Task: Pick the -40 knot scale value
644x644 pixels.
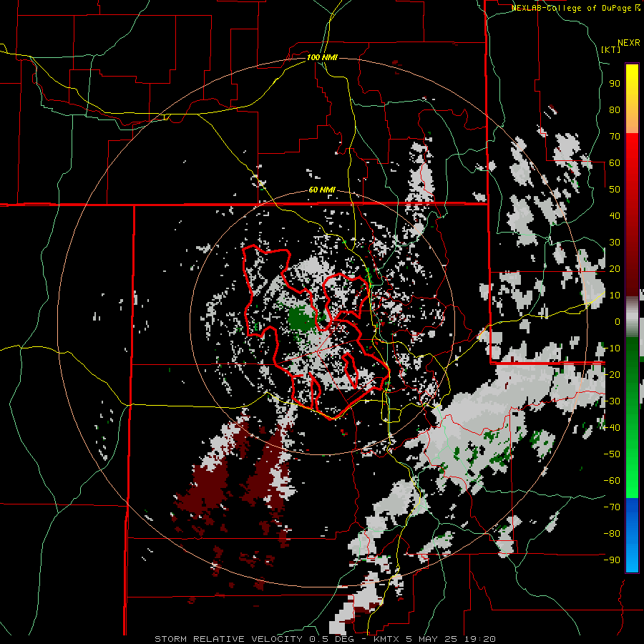Action: click(x=612, y=428)
